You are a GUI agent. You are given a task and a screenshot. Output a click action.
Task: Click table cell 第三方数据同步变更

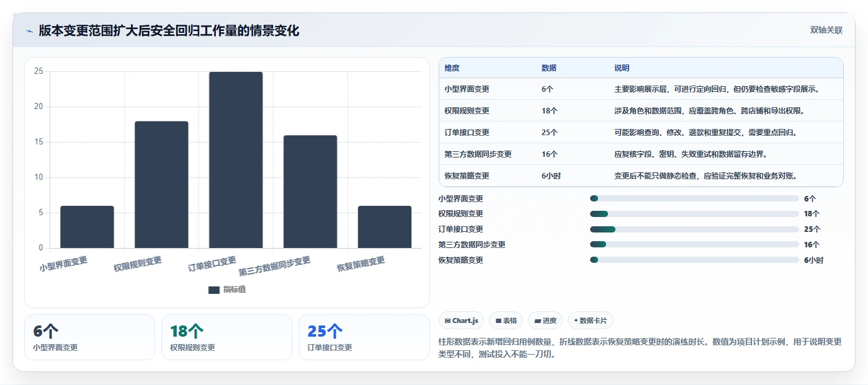478,154
